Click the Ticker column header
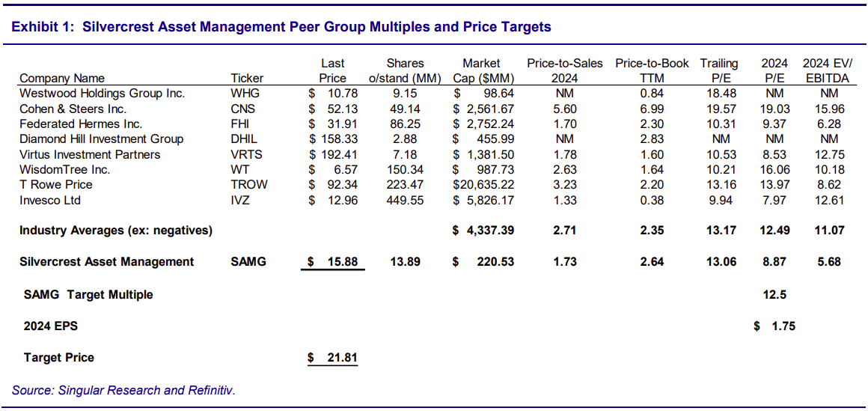The width and height of the screenshot is (868, 411). [247, 78]
